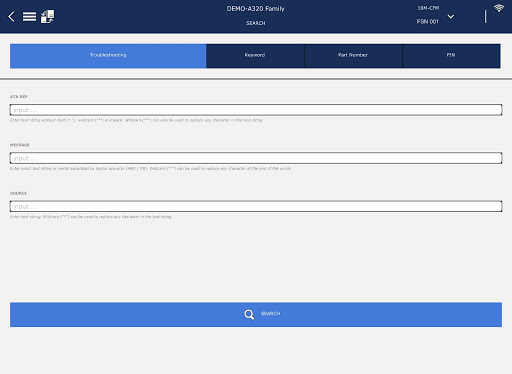The height and width of the screenshot is (374, 512).
Task: Click the SEARCH subtitle in header
Action: (256, 23)
